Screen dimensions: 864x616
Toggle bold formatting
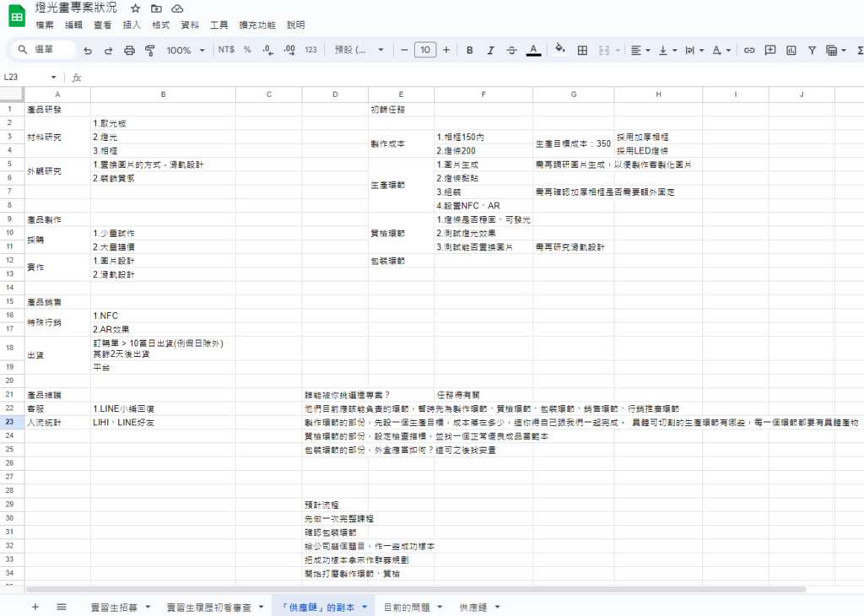pyautogui.click(x=469, y=51)
